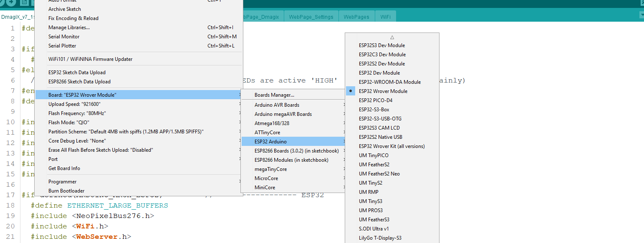Expand Flash Mode: "QIO" submenu
Screen dimensions: 644x243
[139, 123]
